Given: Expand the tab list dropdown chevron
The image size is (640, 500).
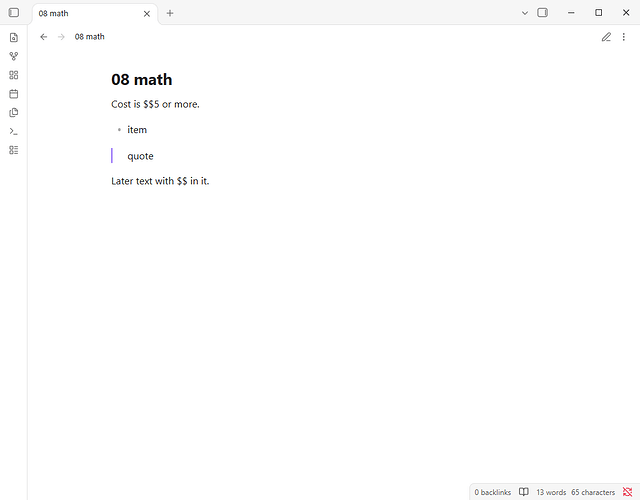Looking at the screenshot, I should (525, 13).
